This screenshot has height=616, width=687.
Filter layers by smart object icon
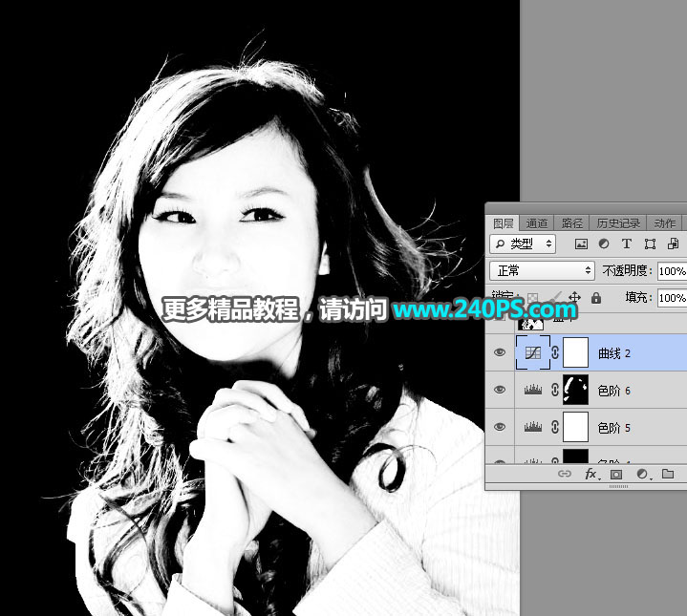673,244
